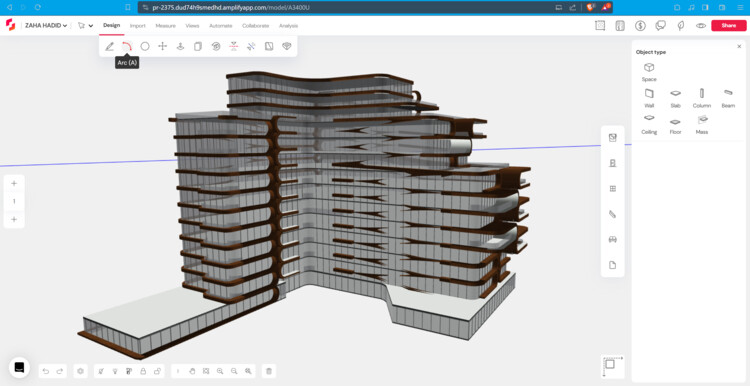Select the pencil draw tool
Viewport: 750px width, 386px height.
click(x=110, y=46)
